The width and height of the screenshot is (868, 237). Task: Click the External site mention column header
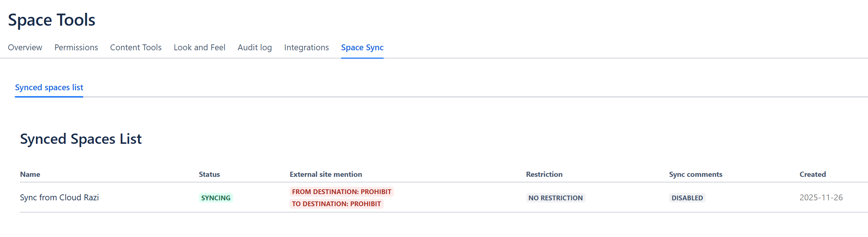(x=326, y=174)
